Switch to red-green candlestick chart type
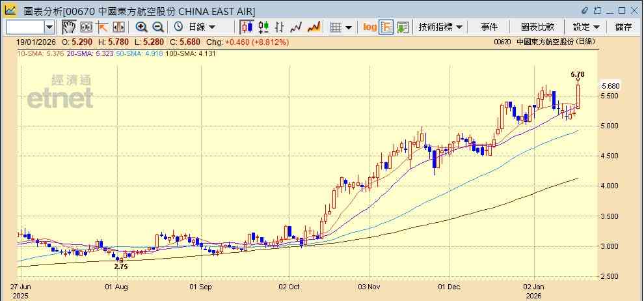The image size is (644, 301). click(x=263, y=27)
